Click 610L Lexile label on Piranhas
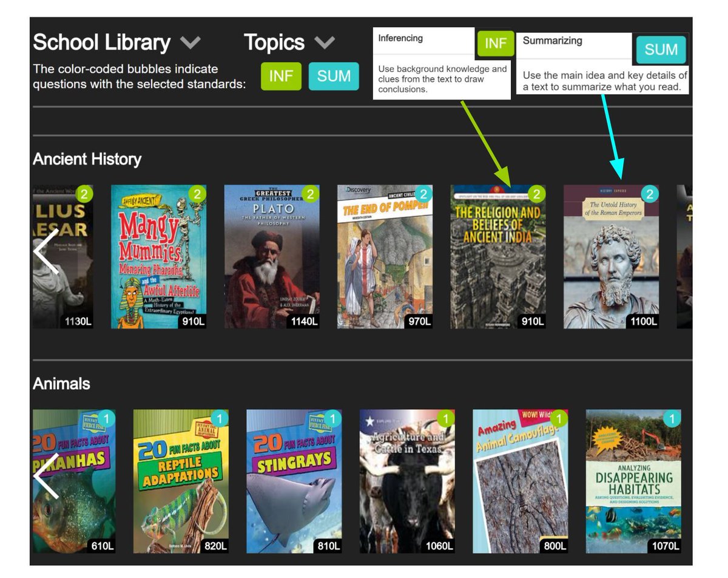This screenshot has height=578, width=728. pos(102,546)
